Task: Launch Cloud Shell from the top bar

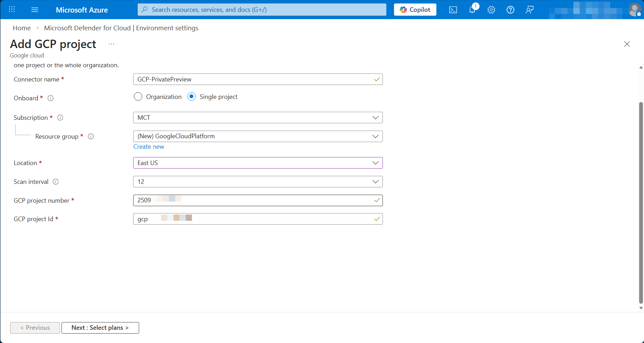Action: [453, 10]
